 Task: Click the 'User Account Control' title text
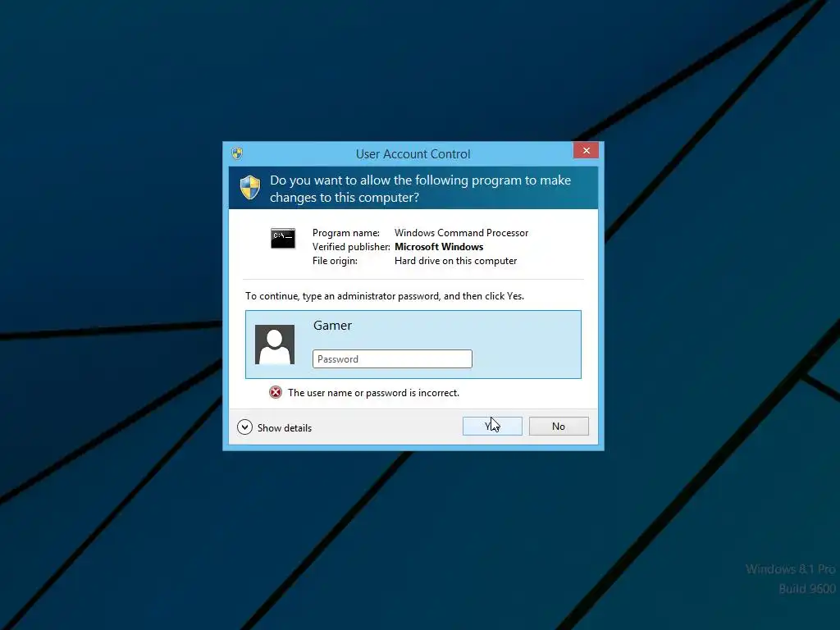[413, 154]
